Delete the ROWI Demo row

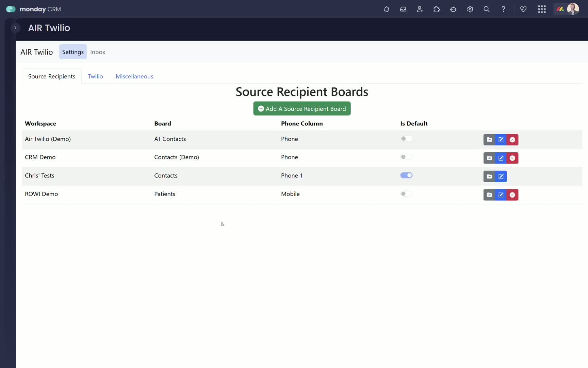click(512, 195)
